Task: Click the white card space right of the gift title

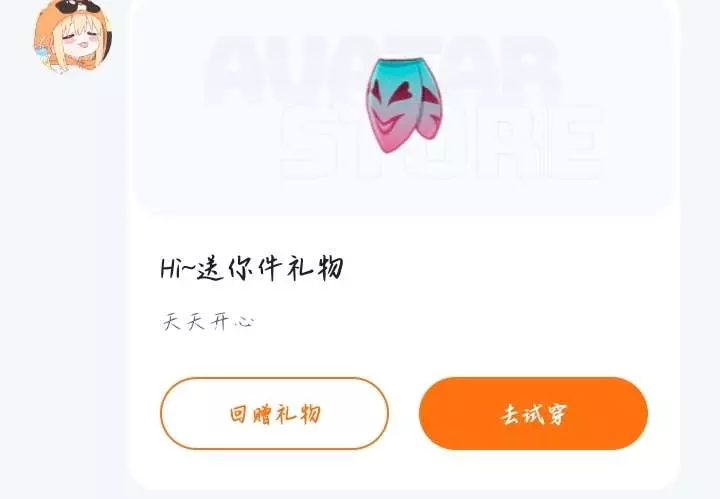Action: tap(505, 269)
